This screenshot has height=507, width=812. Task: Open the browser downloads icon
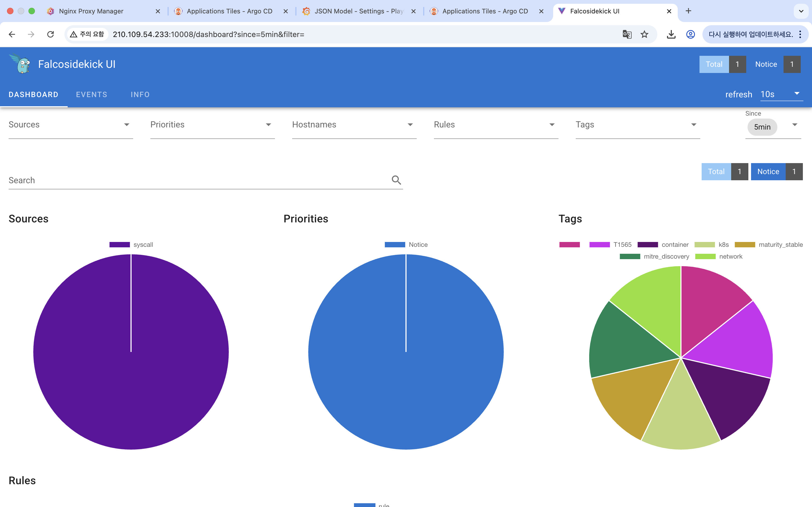click(671, 34)
